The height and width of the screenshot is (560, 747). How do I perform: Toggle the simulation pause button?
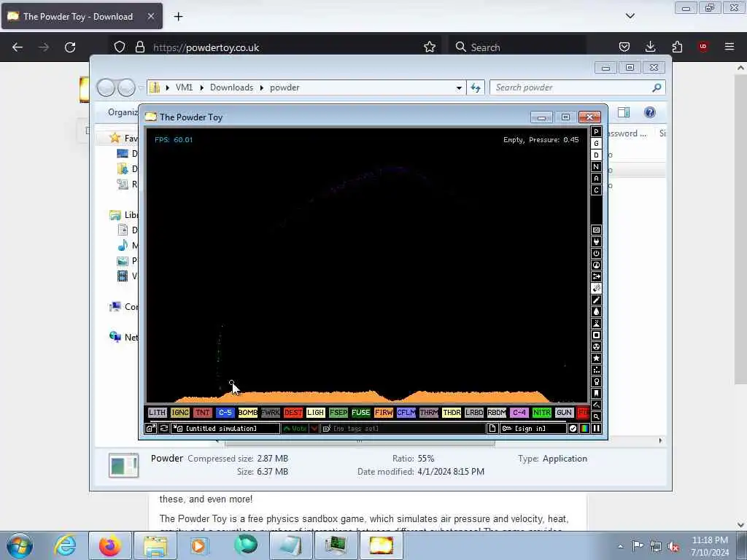pyautogui.click(x=596, y=428)
